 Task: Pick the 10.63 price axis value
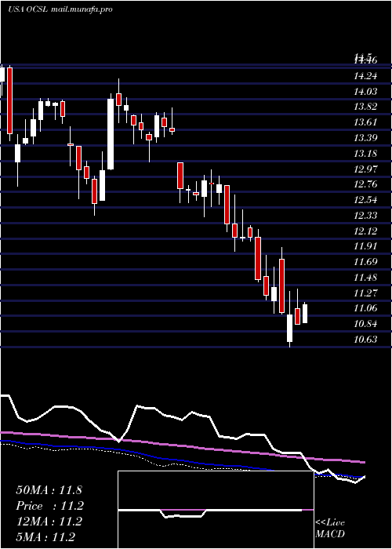coord(365,339)
